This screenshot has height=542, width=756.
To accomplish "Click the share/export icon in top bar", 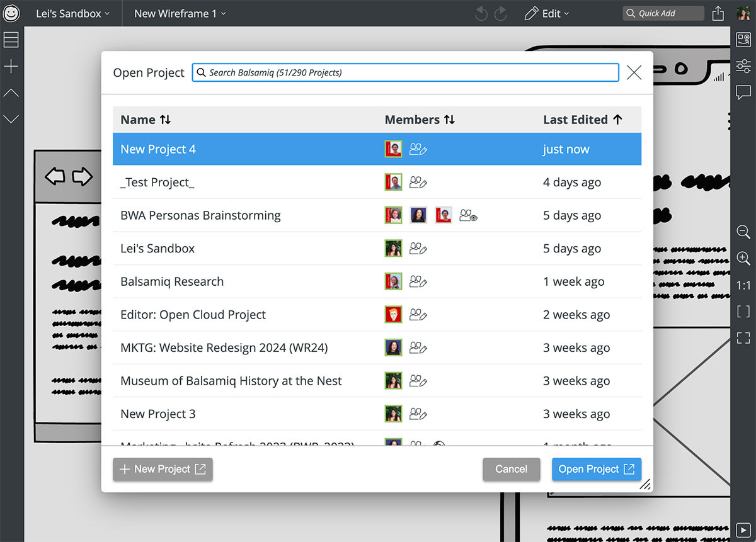I will [x=718, y=13].
